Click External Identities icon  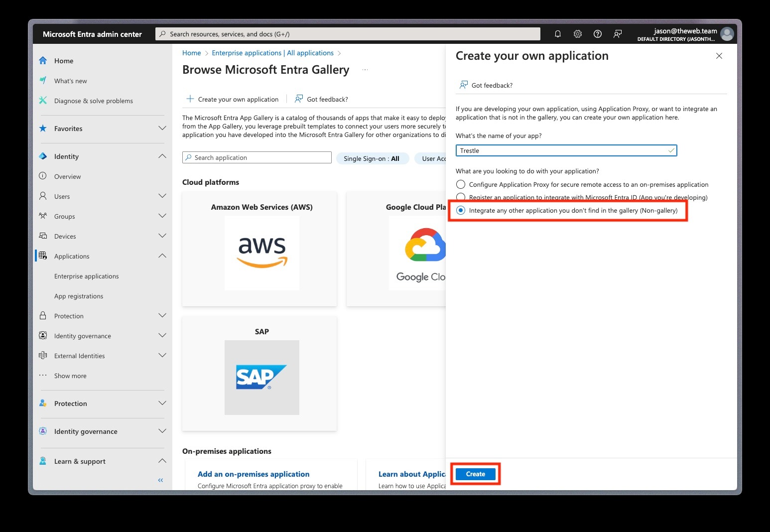pyautogui.click(x=43, y=356)
